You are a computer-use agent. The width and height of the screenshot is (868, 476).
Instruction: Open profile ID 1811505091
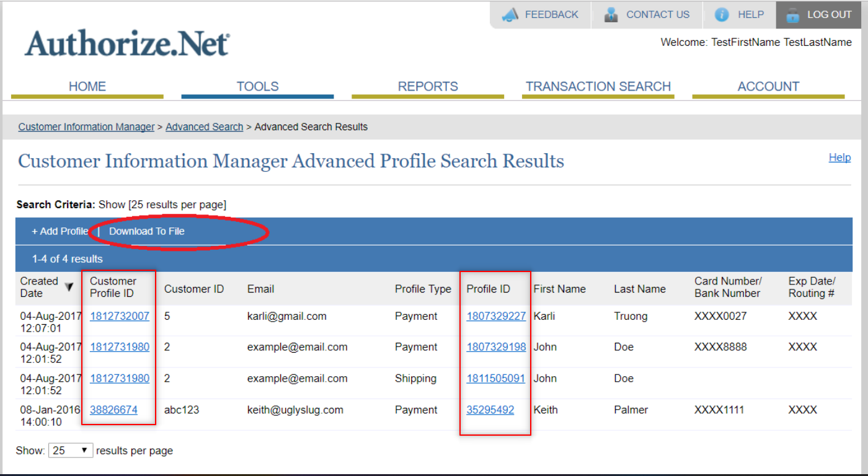click(496, 378)
